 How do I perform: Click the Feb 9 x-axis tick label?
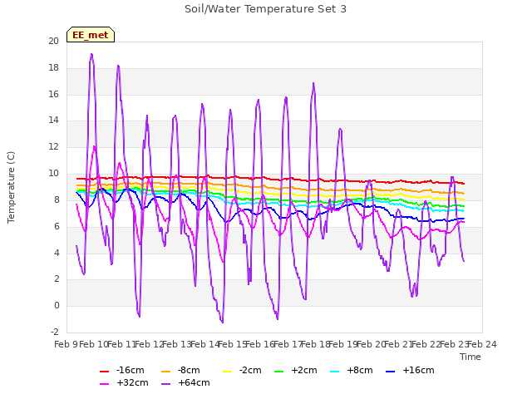click(66, 344)
